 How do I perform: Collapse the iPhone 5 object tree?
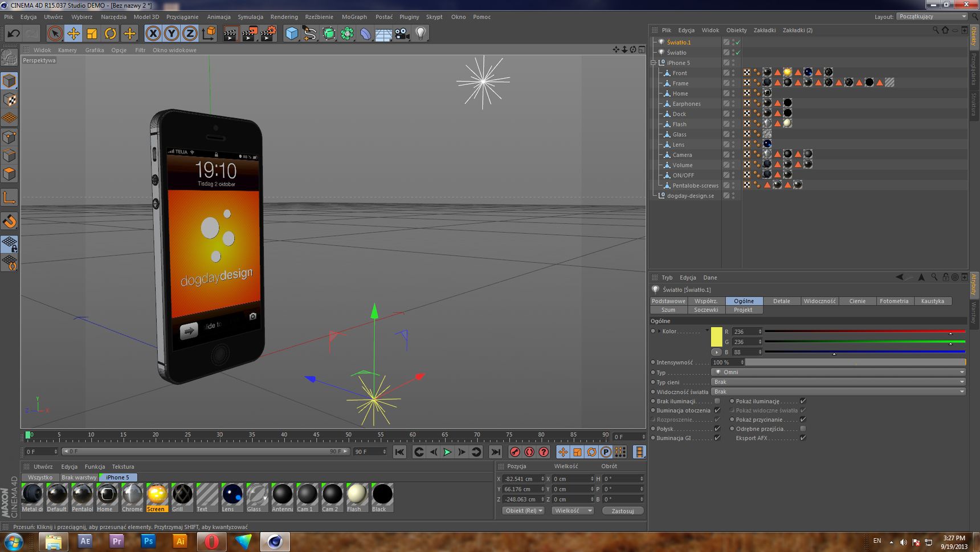point(654,63)
